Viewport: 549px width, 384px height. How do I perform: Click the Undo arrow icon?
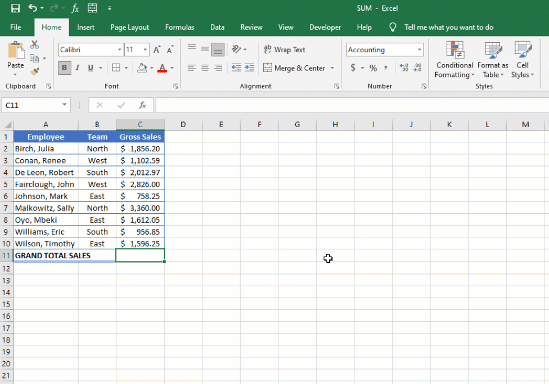pyautogui.click(x=33, y=8)
